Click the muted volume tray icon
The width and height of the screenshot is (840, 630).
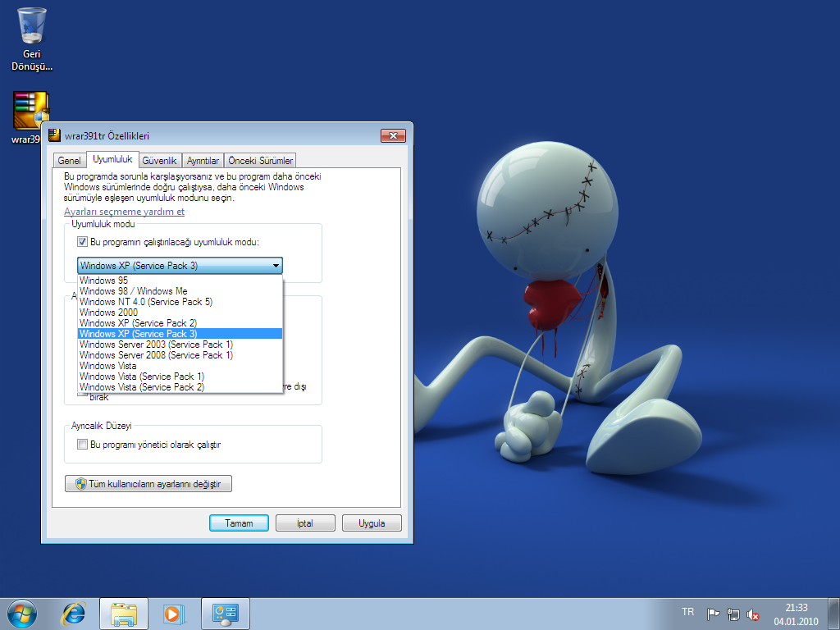(753, 614)
